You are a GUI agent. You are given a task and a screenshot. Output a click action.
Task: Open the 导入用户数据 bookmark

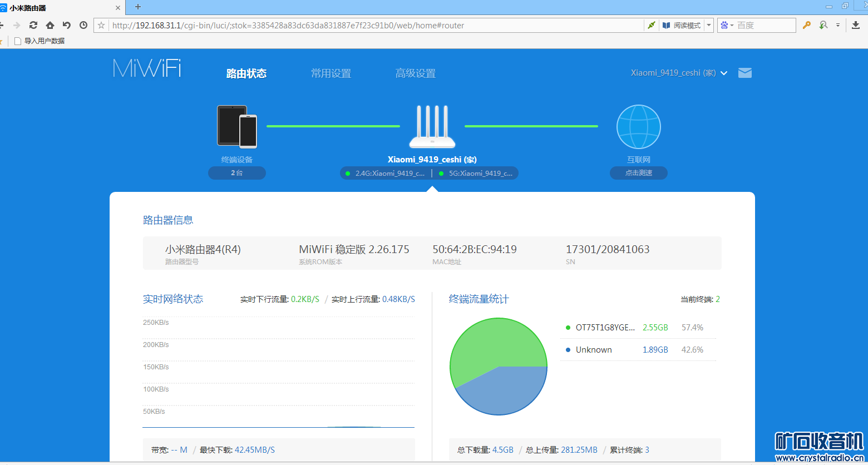tap(40, 41)
